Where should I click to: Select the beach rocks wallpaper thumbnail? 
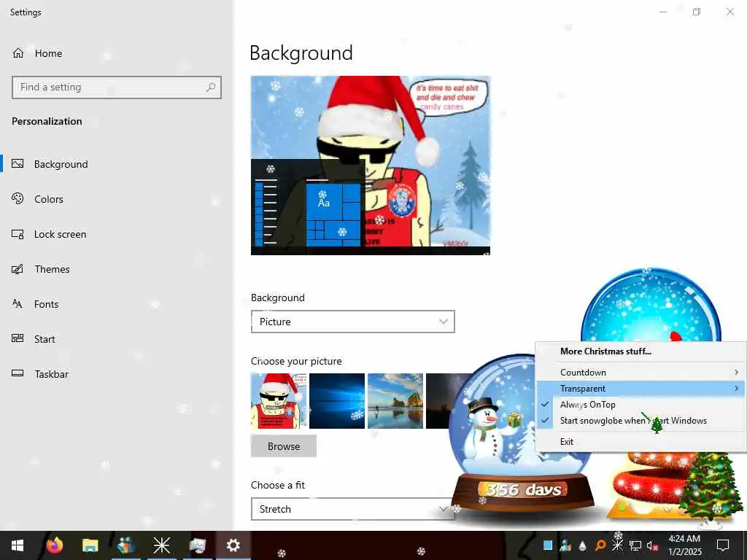pyautogui.click(x=395, y=401)
